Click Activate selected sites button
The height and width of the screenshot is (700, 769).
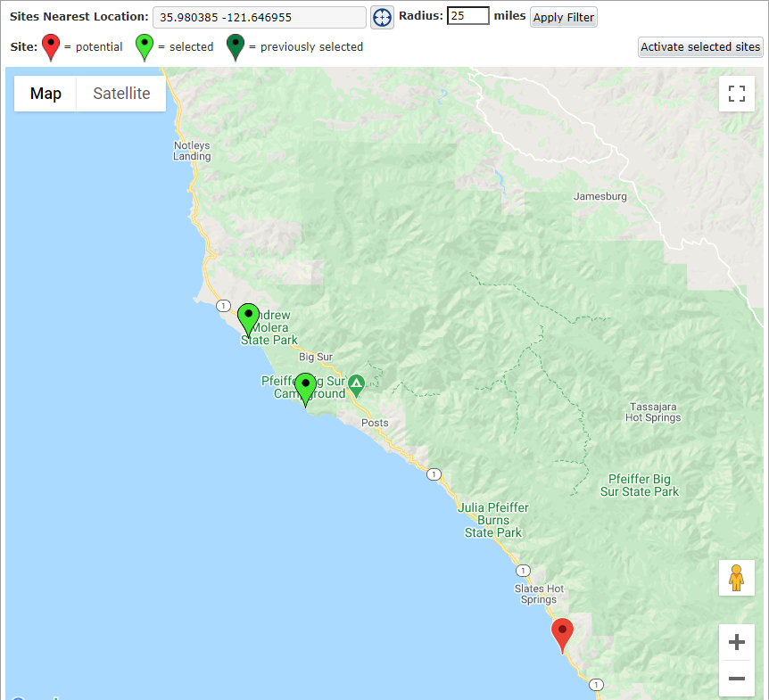[x=700, y=47]
